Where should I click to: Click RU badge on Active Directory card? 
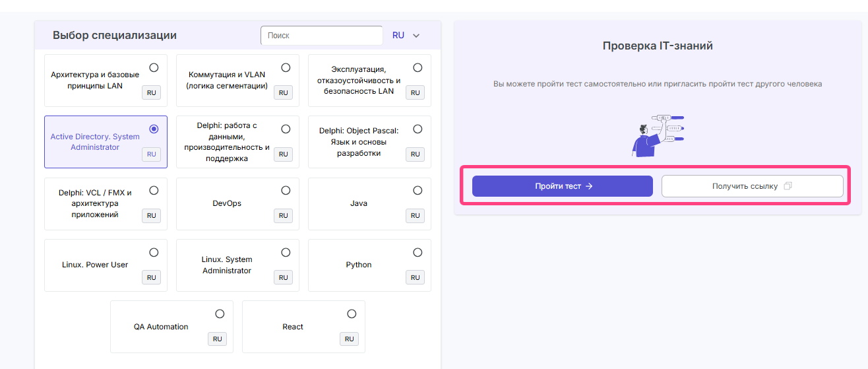(151, 154)
